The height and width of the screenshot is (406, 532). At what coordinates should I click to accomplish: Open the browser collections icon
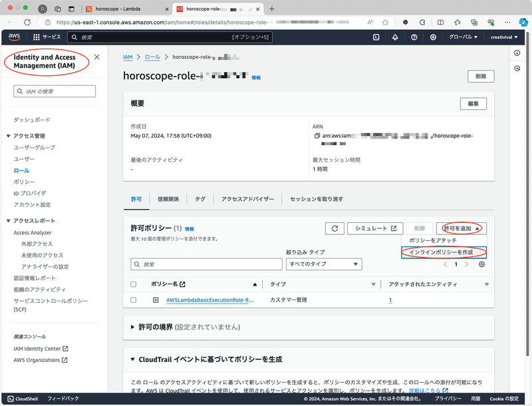pos(474,23)
